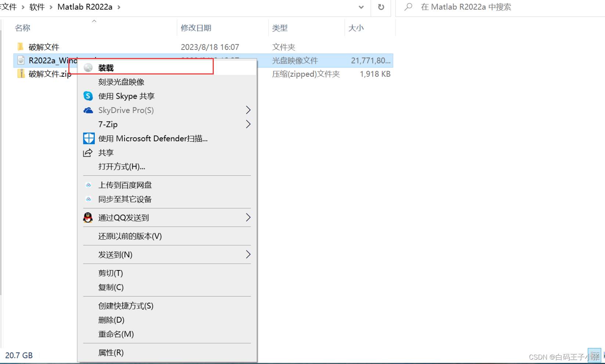Screen dimensions: 605x364
Task: Sort by the 名称 column header
Action: click(x=22, y=28)
